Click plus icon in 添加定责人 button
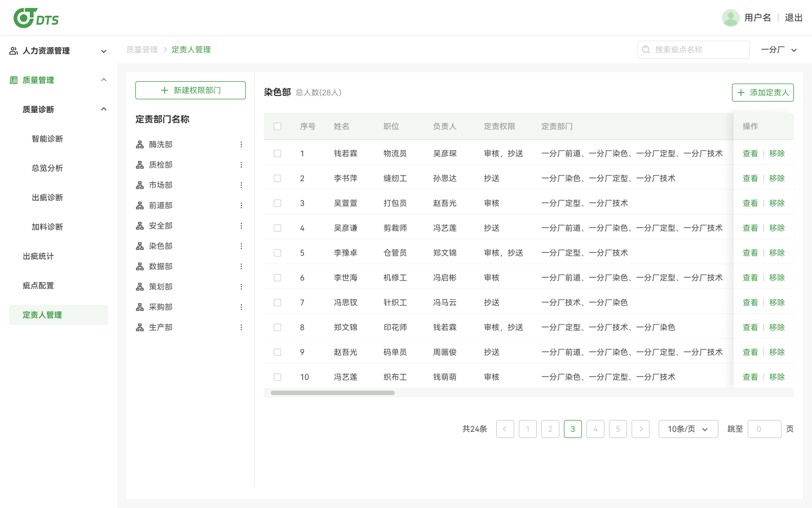The image size is (812, 508). (x=741, y=93)
